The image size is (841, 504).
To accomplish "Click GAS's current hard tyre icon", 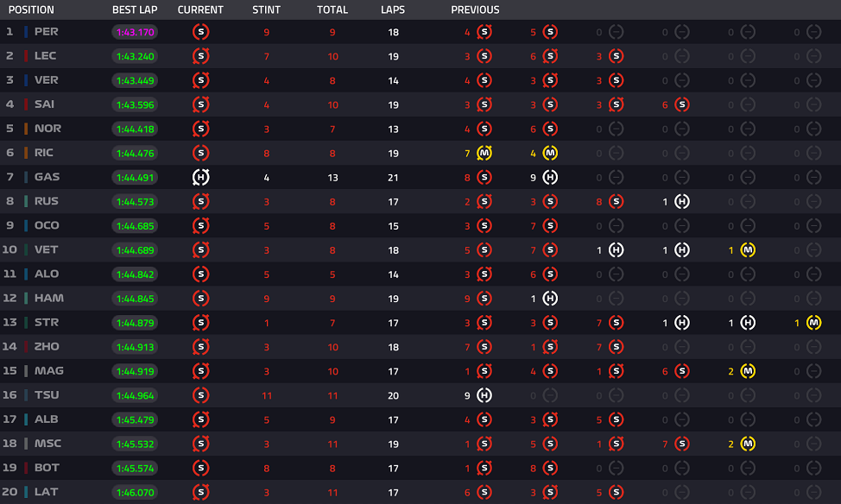I will (x=200, y=178).
